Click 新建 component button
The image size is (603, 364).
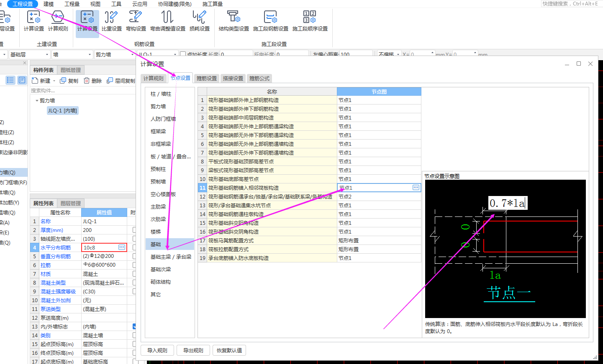[42, 81]
